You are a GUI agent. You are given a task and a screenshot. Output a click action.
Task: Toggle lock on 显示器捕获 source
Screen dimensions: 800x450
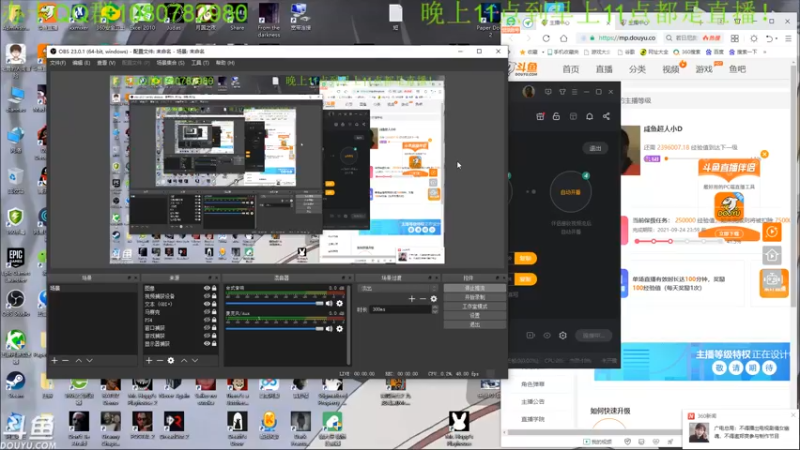tap(214, 344)
